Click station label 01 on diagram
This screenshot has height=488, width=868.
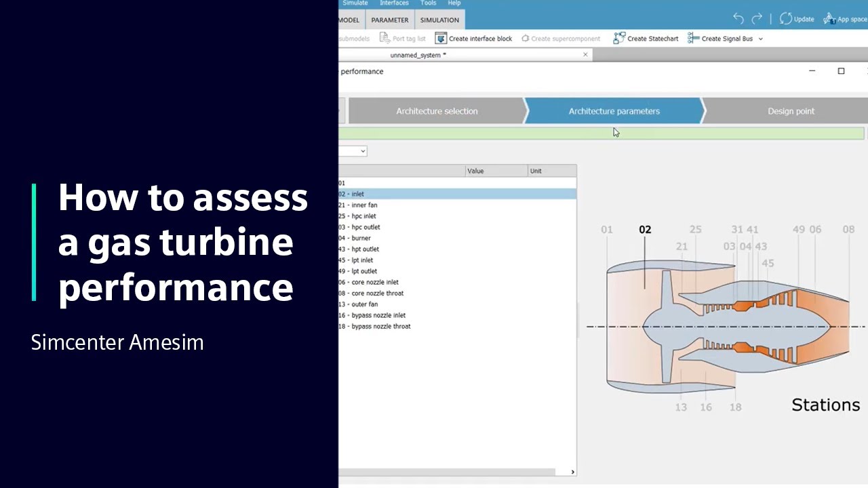click(607, 230)
